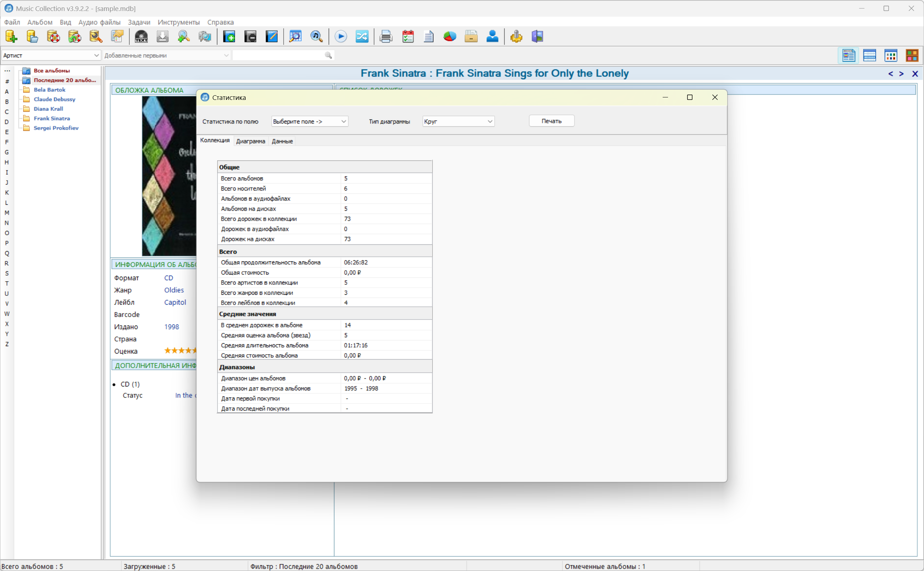
Task: Switch to the Диаграмма tab
Action: 251,141
